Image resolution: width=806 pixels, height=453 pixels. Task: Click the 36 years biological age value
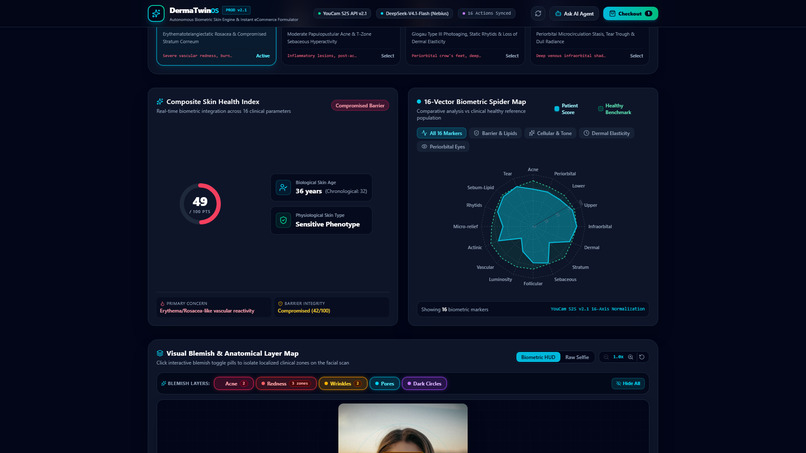[308, 191]
